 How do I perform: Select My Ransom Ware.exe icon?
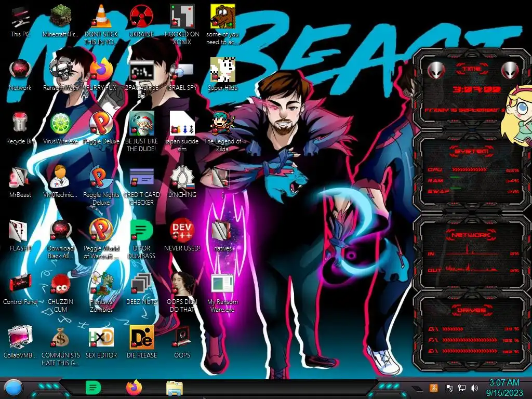point(222,292)
